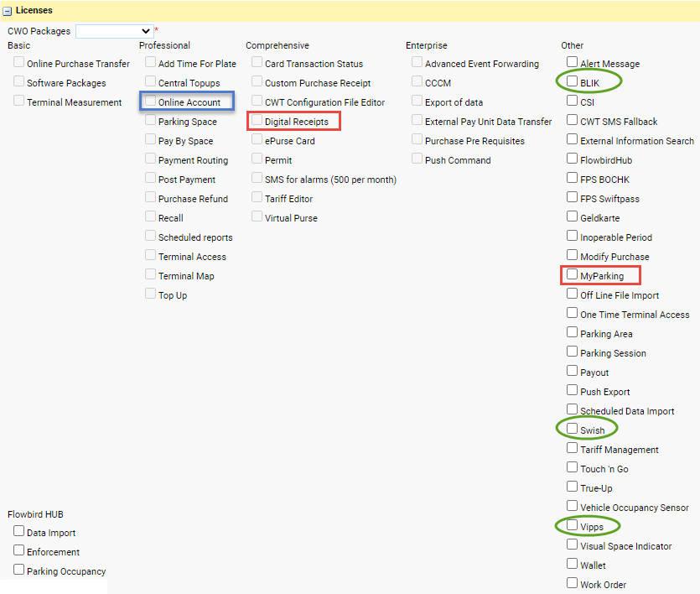This screenshot has width=700, height=594.
Task: Toggle the Payout checkbox
Action: [572, 370]
